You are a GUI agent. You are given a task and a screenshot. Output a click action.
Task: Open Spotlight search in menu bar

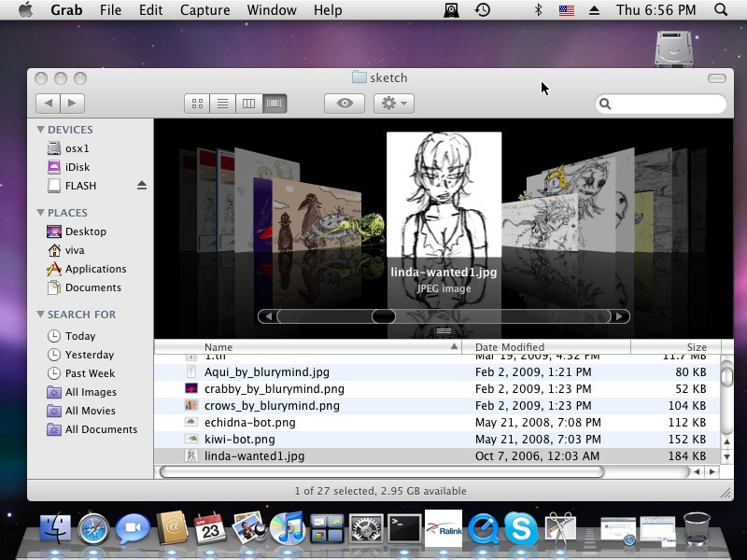pos(721,10)
